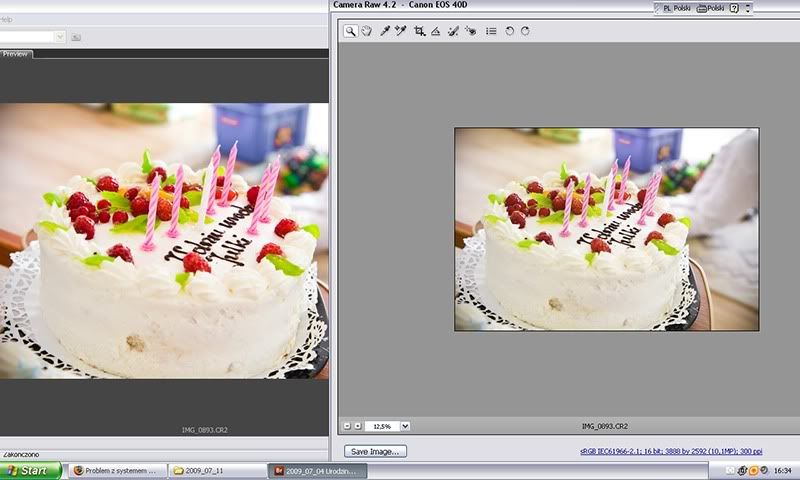800x480 pixels.
Task: Choose the Color Sampler tool
Action: click(x=401, y=31)
